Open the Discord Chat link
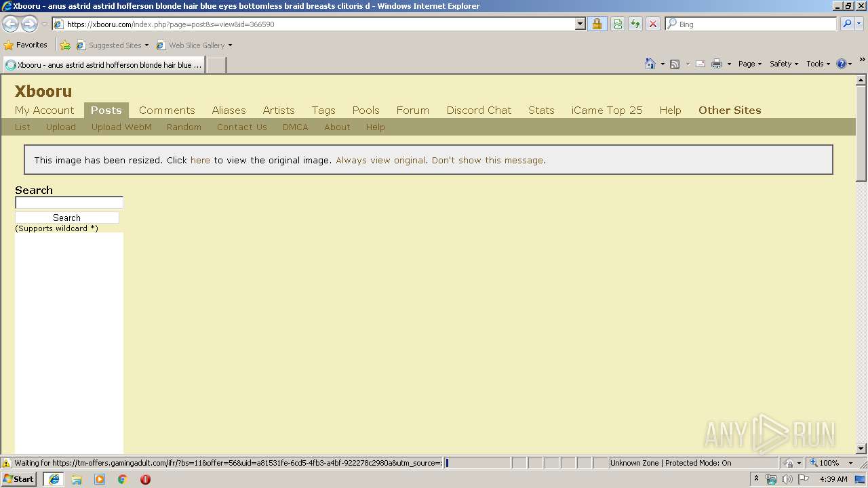This screenshot has height=488, width=868. click(479, 110)
